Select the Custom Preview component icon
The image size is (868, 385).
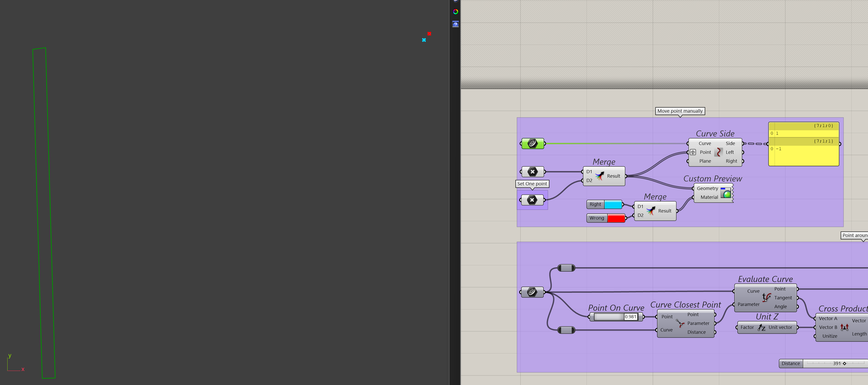(726, 193)
